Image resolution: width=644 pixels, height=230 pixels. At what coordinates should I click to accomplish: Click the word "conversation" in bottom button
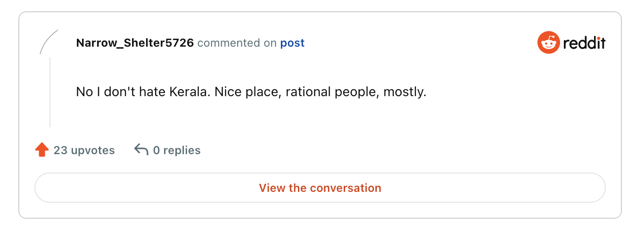pos(346,188)
